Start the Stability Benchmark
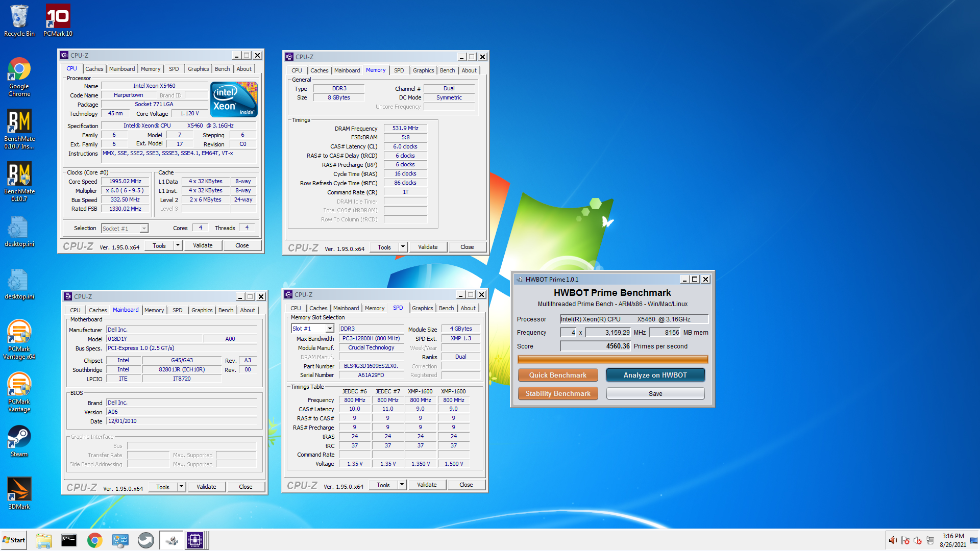980x551 pixels. [x=557, y=393]
